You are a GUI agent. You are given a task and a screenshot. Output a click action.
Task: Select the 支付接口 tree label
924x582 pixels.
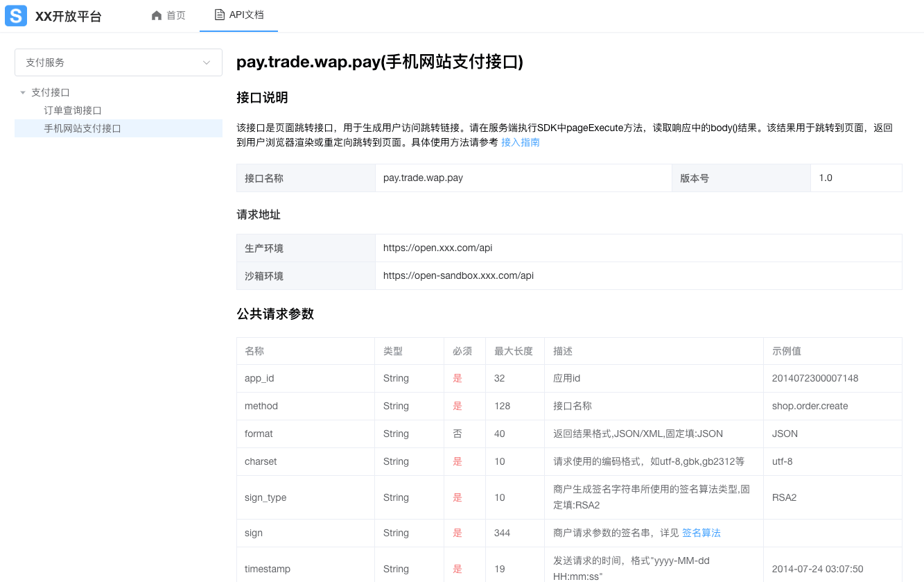tap(51, 92)
